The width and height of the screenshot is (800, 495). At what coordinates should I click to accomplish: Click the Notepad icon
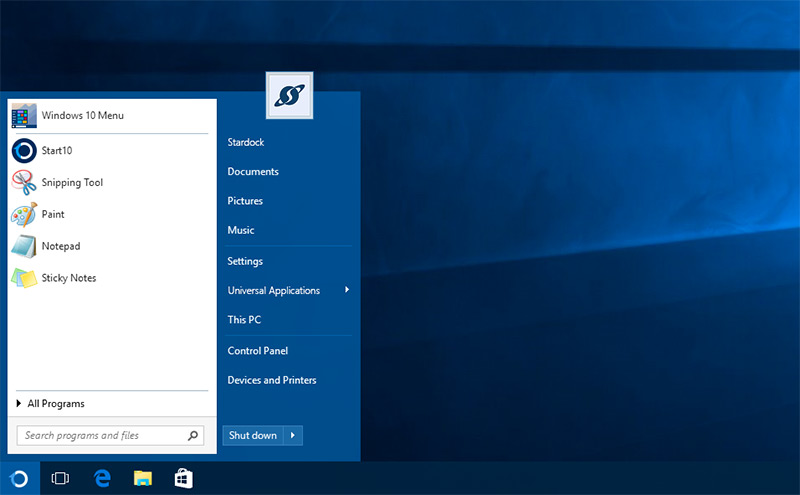tap(24, 246)
